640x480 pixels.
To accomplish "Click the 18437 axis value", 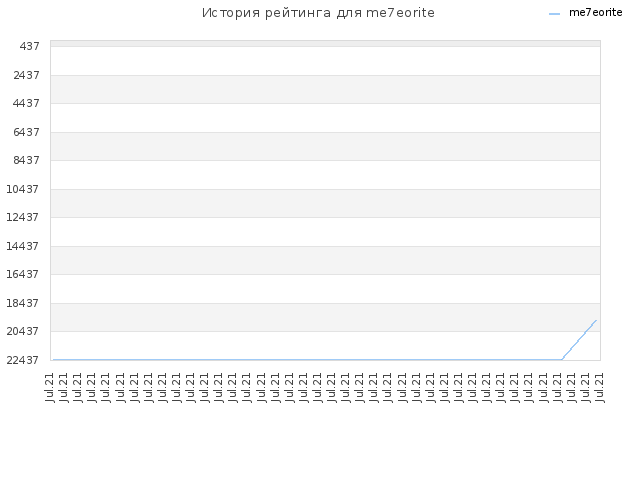I will (23, 303).
